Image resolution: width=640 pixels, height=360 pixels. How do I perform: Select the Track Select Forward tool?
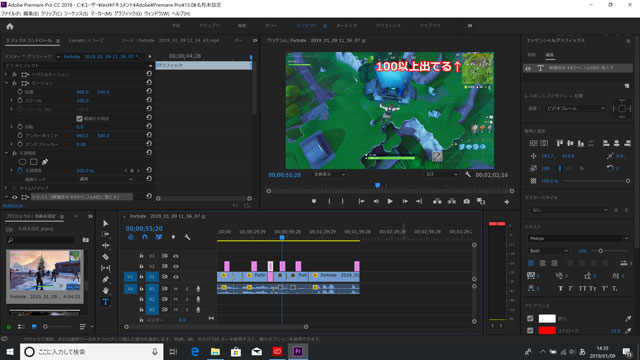pyautogui.click(x=105, y=234)
